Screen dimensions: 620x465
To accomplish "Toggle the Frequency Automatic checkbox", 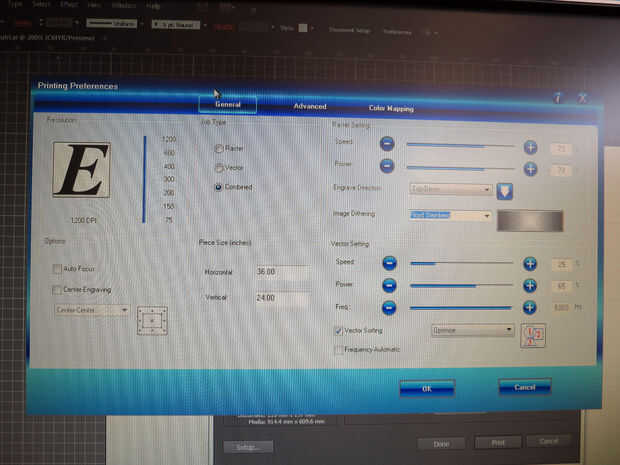I will click(x=338, y=350).
